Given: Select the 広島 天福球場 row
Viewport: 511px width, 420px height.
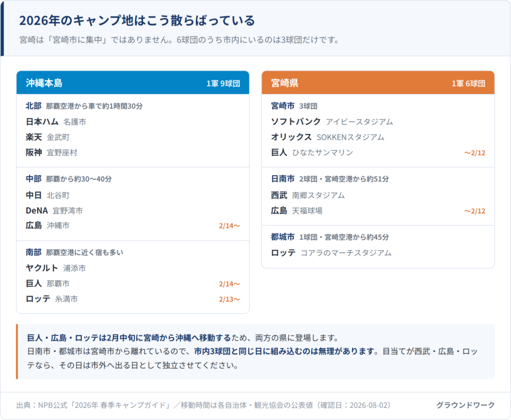Looking at the screenshot, I should pyautogui.click(x=378, y=211).
